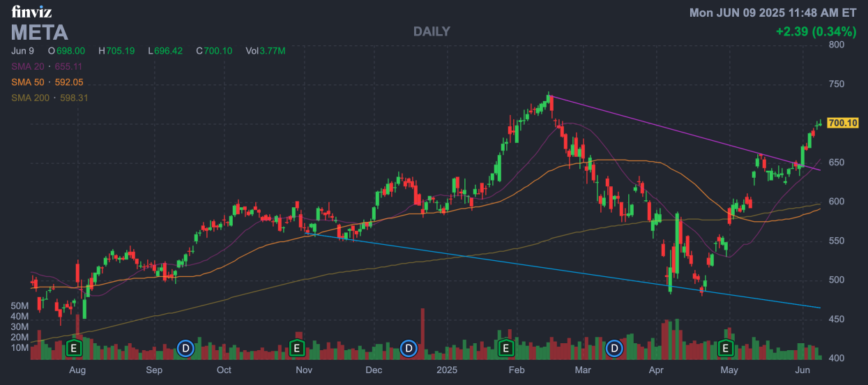The width and height of the screenshot is (868, 385).
Task: Click the 550 price axis label
Action: [x=836, y=241]
